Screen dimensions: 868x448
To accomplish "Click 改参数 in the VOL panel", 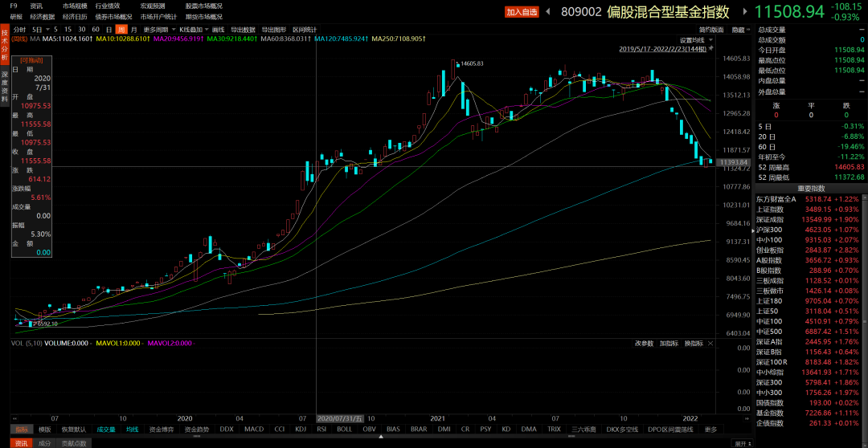I will 644,344.
